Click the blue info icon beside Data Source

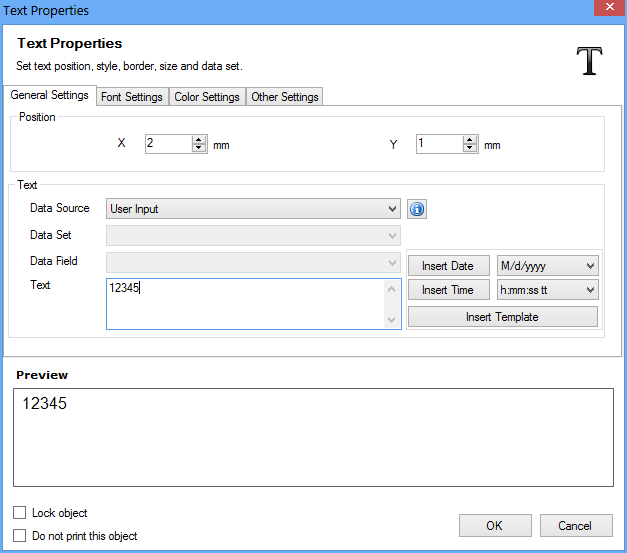[418, 209]
